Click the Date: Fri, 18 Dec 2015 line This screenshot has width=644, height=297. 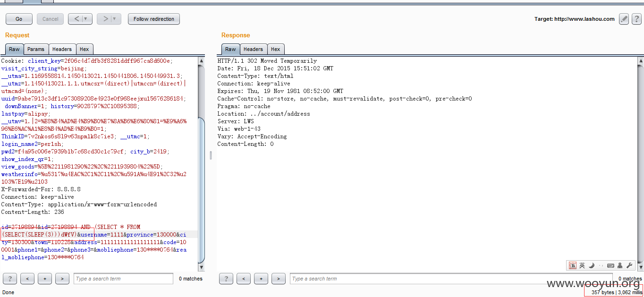275,68
